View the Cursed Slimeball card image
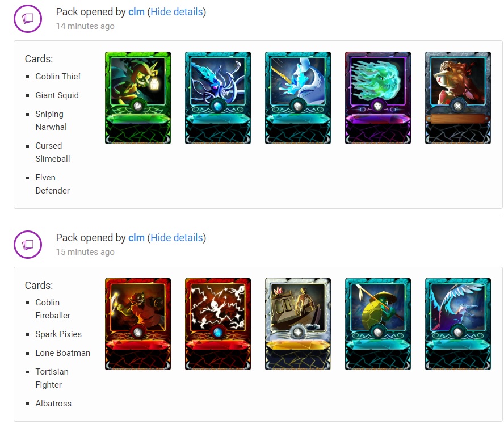504x424 pixels. pos(378,98)
